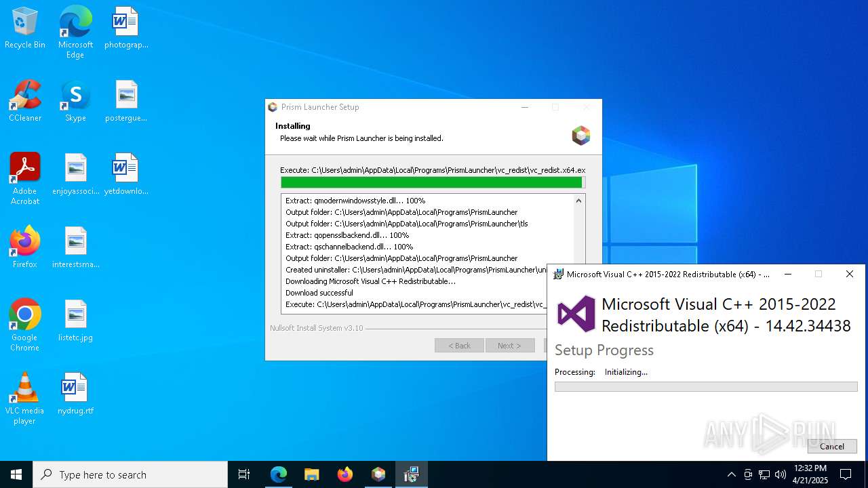This screenshot has height=488, width=868.
Task: Open Adobe Acrobat desktop shortcut
Action: tap(25, 179)
